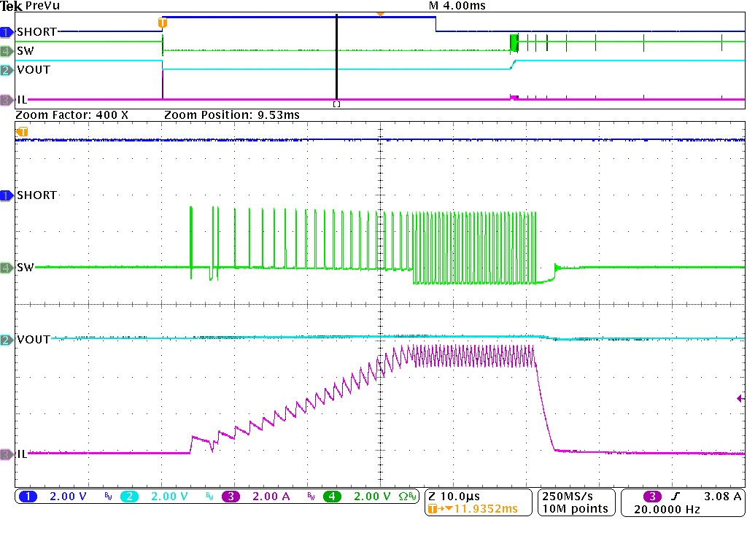
Task: Click channel 1 badge in bottom readout
Action: pyautogui.click(x=28, y=497)
